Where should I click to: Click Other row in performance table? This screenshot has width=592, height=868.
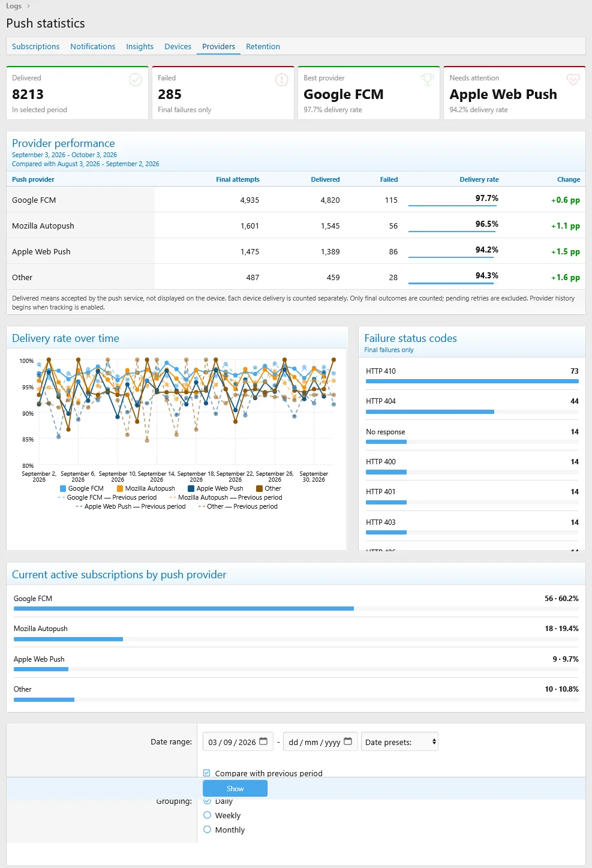296,277
